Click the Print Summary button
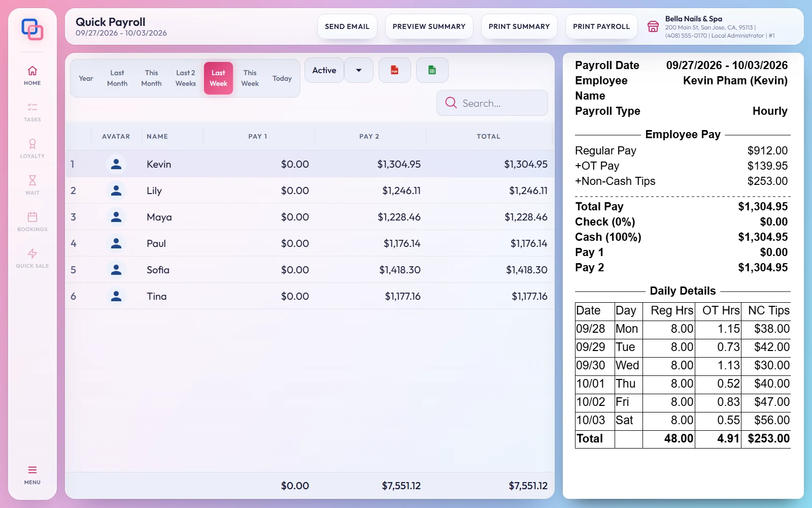812x508 pixels. [519, 26]
